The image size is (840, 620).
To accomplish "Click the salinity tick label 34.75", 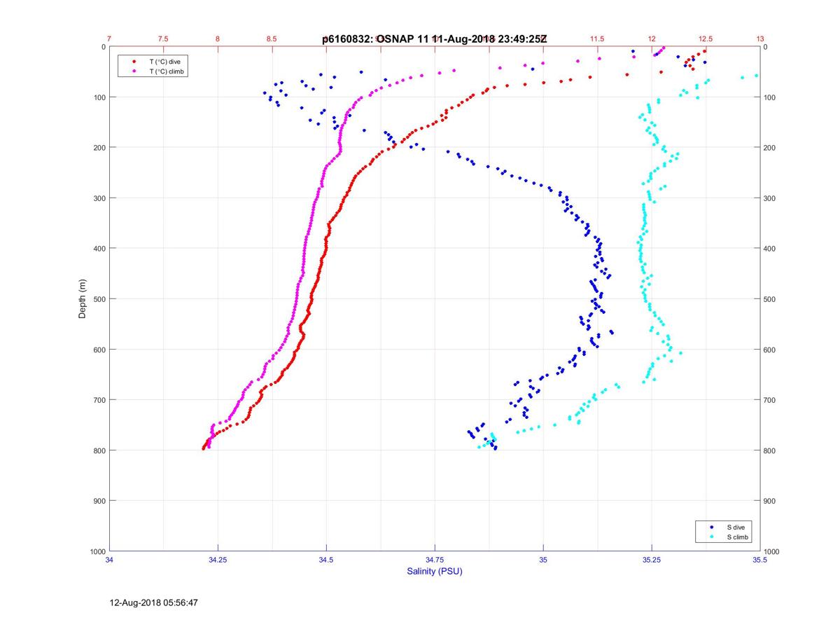I will pyautogui.click(x=435, y=560).
